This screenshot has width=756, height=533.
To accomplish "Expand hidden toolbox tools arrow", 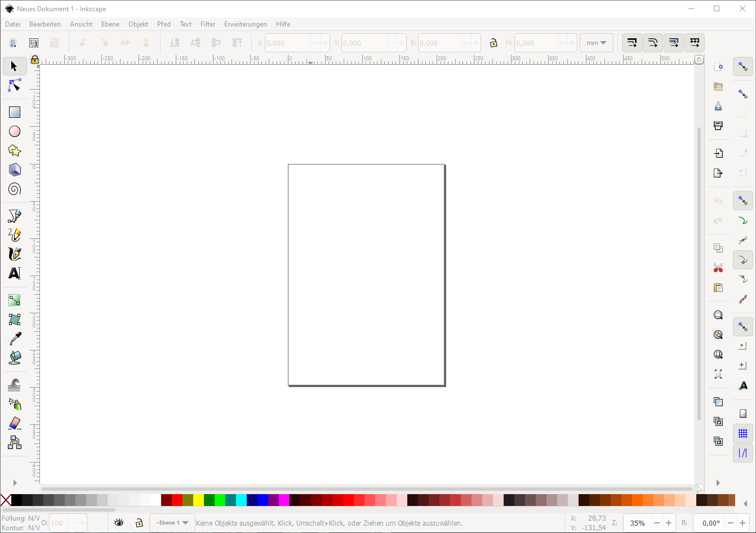I will (x=15, y=483).
